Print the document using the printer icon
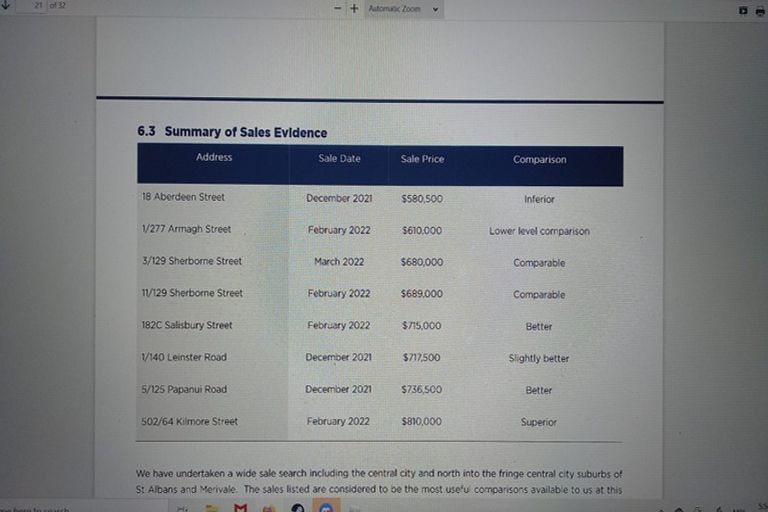This screenshot has width=768, height=512. [759, 10]
